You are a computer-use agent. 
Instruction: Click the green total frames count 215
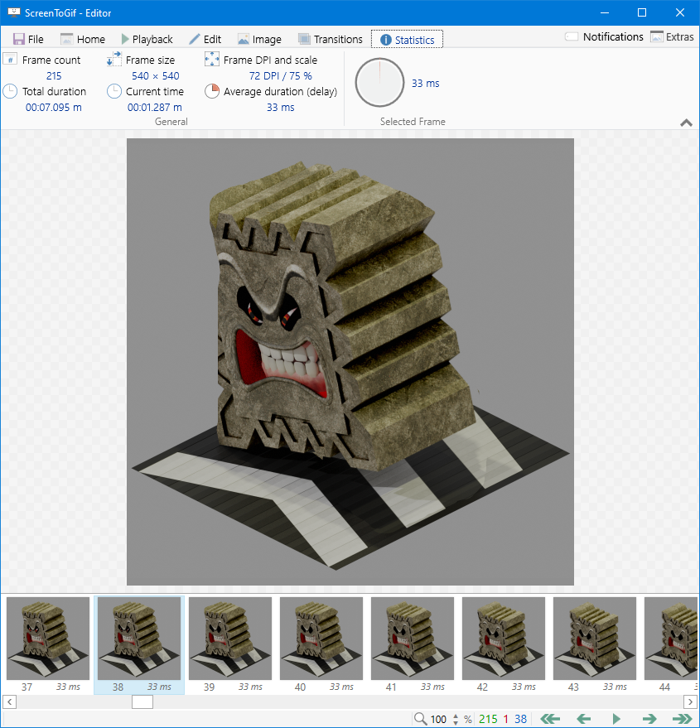coord(488,719)
